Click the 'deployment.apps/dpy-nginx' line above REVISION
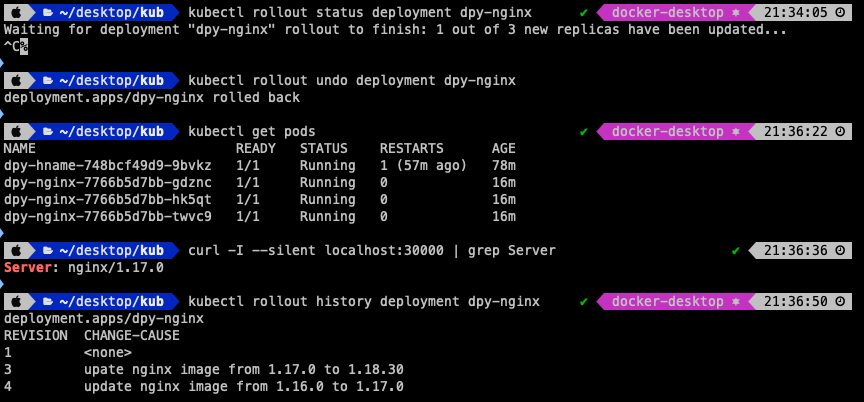The height and width of the screenshot is (402, 864). [104, 318]
